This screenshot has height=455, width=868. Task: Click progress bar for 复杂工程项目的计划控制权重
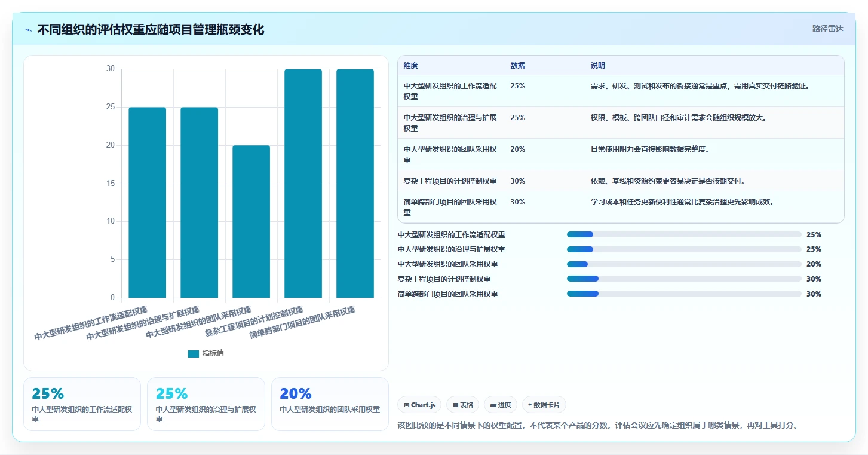(684, 279)
